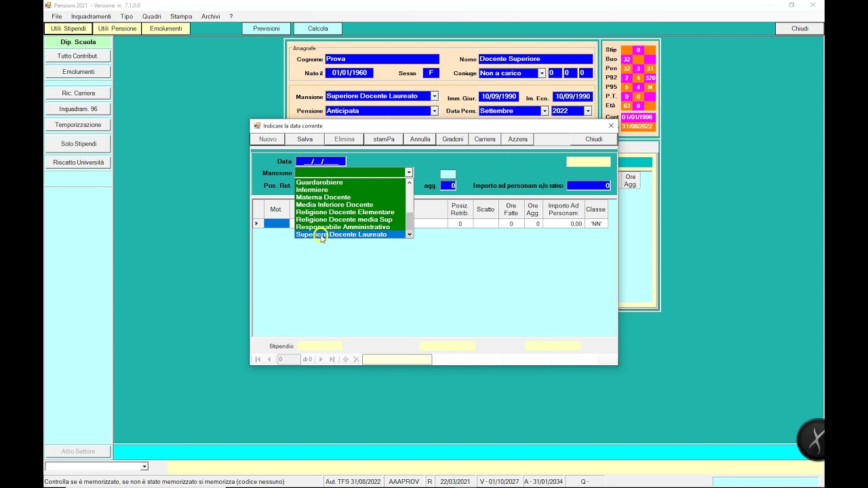Expand the bottom-left combo box arrow
Screen dimensions: 868x488
[144, 466]
